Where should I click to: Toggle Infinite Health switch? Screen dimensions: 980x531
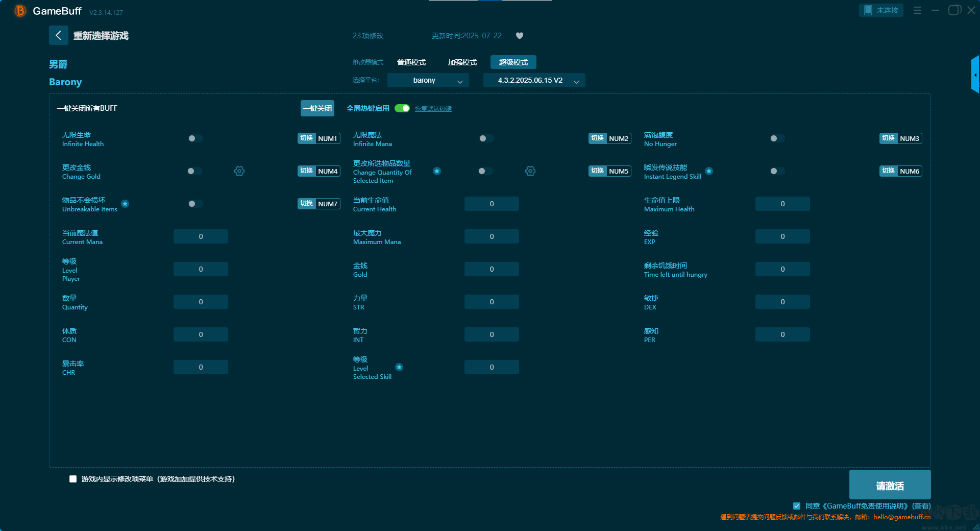pyautogui.click(x=195, y=138)
